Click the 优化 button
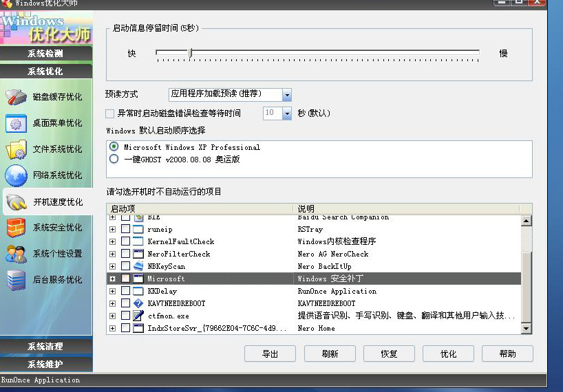 [x=448, y=354]
